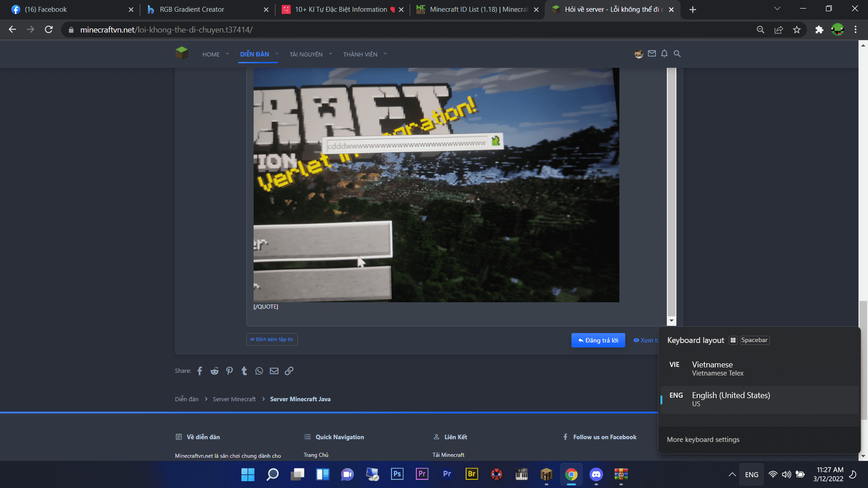The height and width of the screenshot is (488, 868).
Task: Click the Đăng trả lời button
Action: (x=598, y=340)
